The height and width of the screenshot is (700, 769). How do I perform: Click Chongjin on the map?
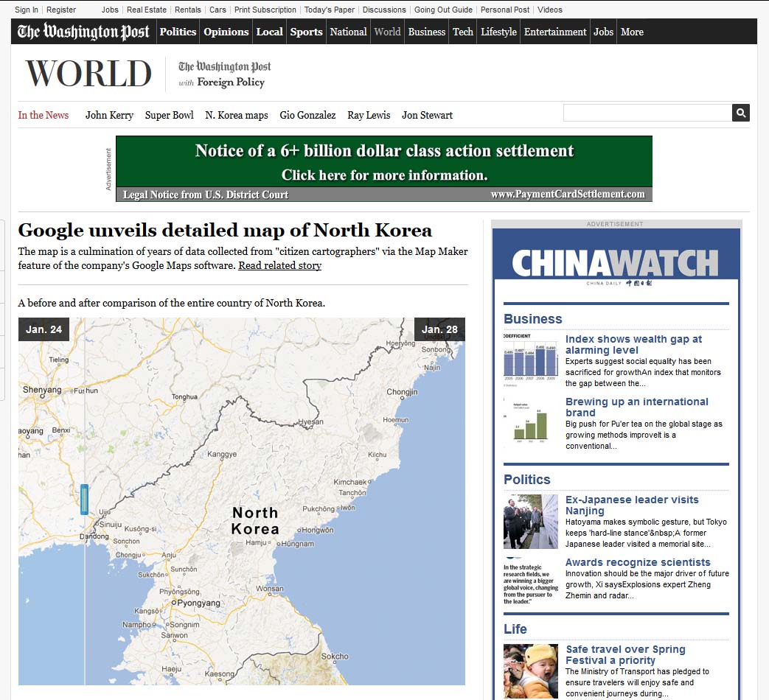pos(402,392)
